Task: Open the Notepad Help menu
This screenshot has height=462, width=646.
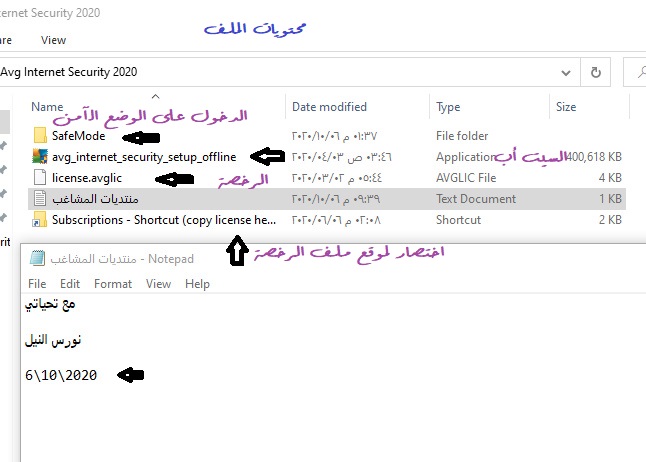Action: pyautogui.click(x=197, y=284)
